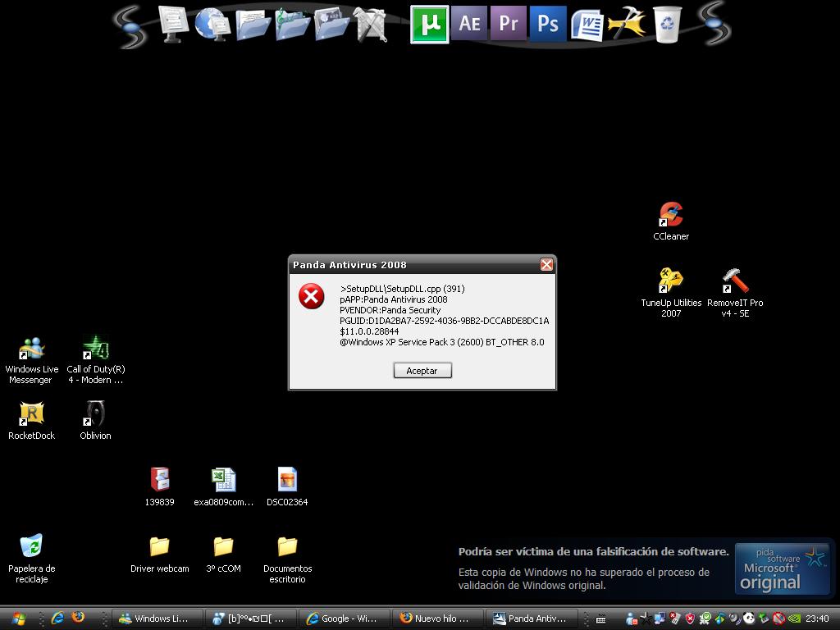Select the DSC02364 image file
This screenshot has width=840, height=630.
[x=287, y=486]
